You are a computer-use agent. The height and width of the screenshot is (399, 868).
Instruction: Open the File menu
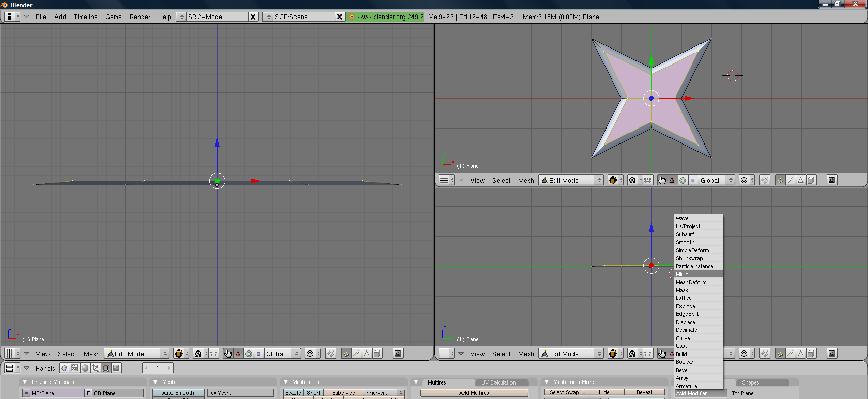pos(41,17)
